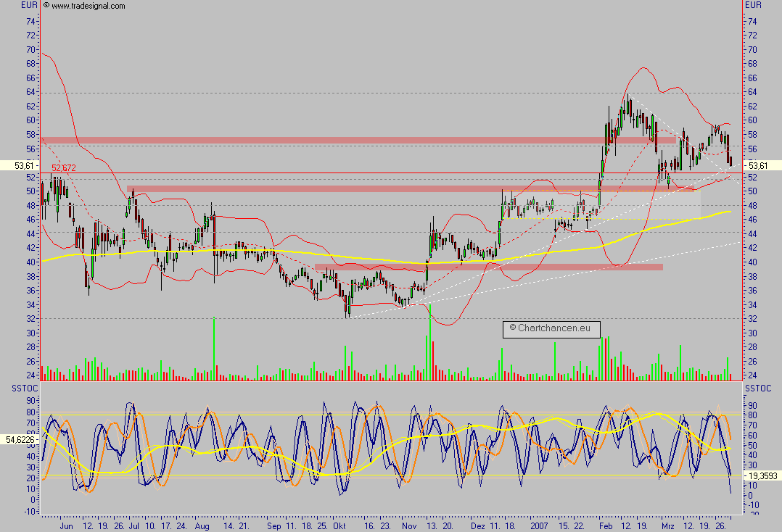The image size is (782, 532).
Task: Click the red 52,672 level label
Action: tap(63, 168)
